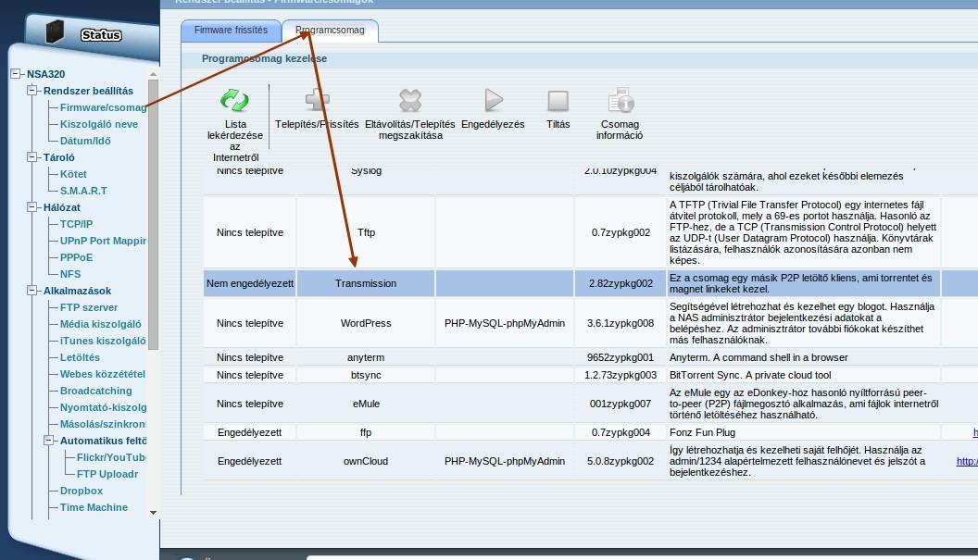This screenshot has height=560, width=978.
Task: Select the Tftp package row
Action: (591, 232)
